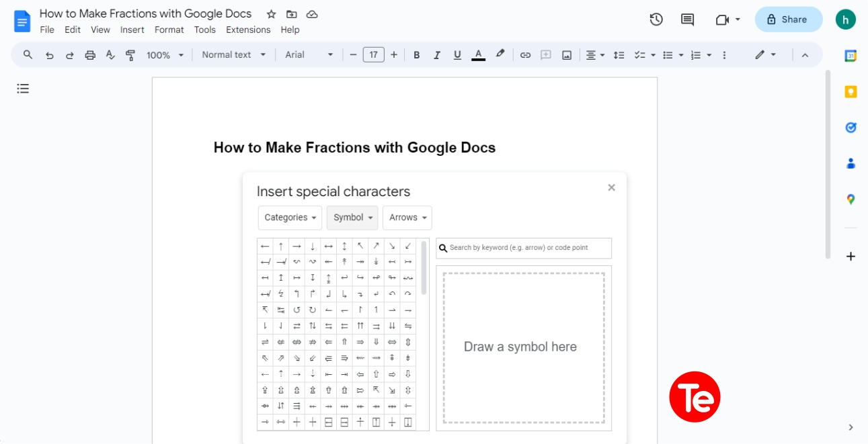Open Google Maps side panel

pyautogui.click(x=851, y=199)
